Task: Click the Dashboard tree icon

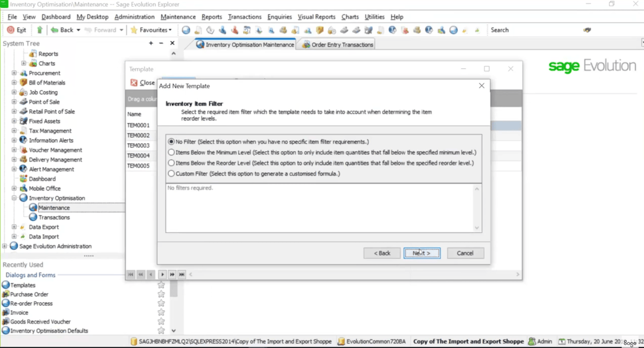Action: [x=23, y=179]
